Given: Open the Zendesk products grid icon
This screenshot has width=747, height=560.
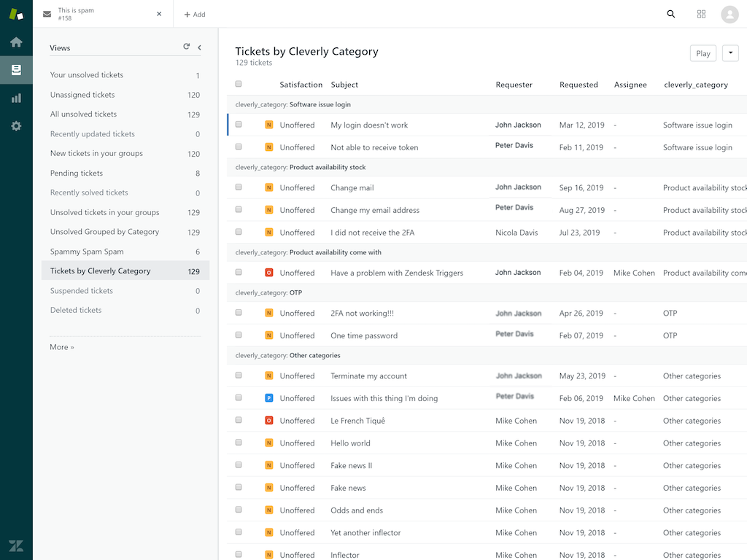Looking at the screenshot, I should pos(702,14).
